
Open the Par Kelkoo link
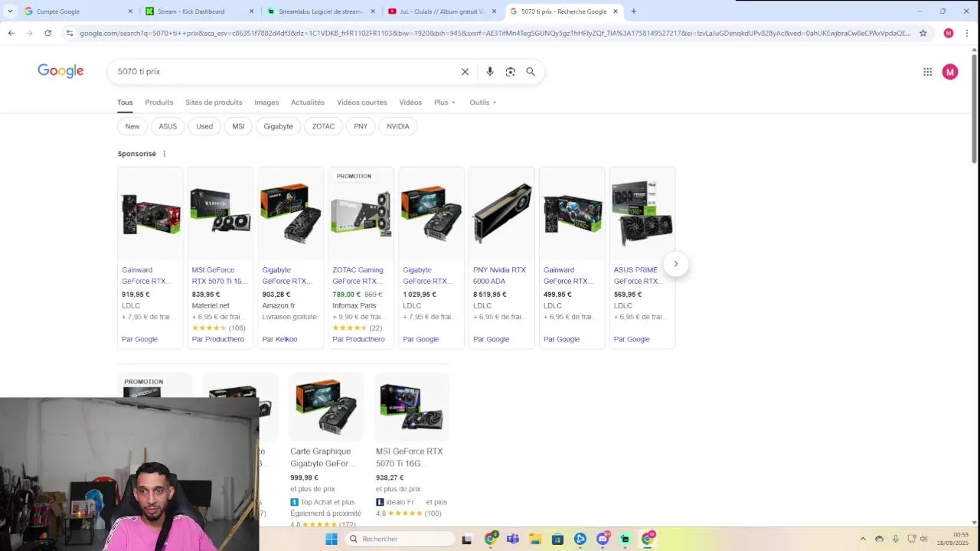coord(279,339)
